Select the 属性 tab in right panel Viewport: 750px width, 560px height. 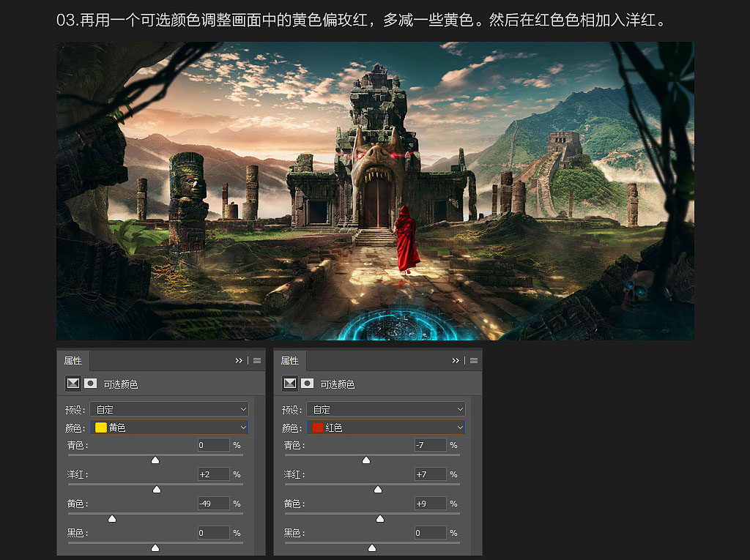(290, 361)
